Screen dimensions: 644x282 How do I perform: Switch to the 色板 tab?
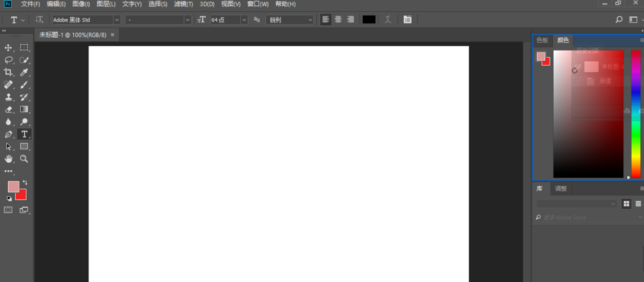coord(542,40)
